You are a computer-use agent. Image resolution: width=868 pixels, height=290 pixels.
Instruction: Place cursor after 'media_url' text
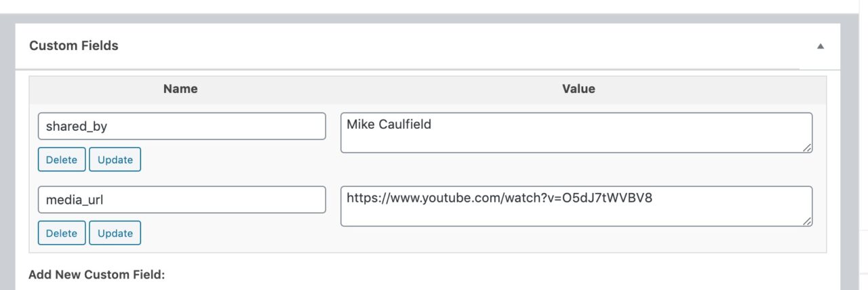tap(104, 200)
